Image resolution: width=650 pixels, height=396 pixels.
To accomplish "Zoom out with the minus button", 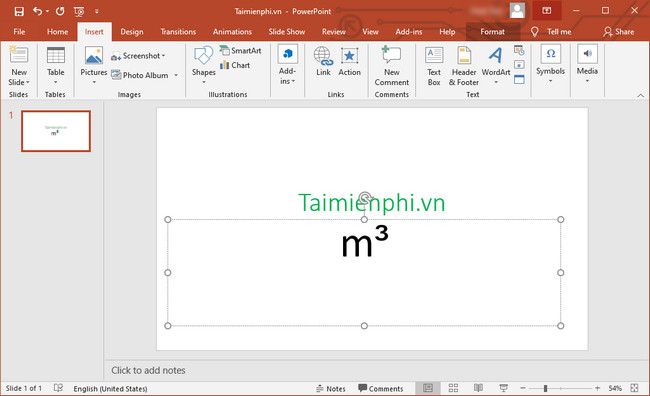I will [523, 388].
